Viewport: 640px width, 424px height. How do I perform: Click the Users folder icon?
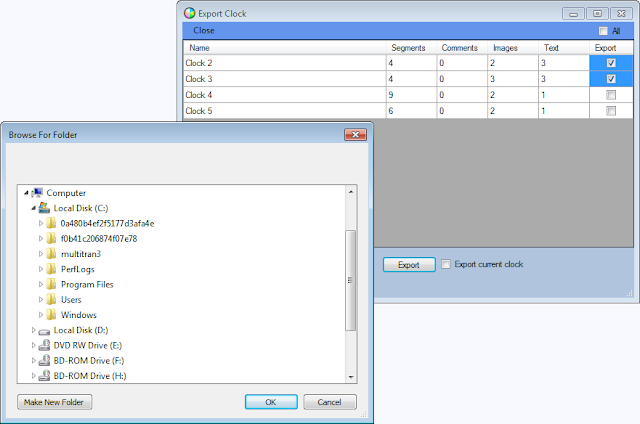click(x=51, y=300)
